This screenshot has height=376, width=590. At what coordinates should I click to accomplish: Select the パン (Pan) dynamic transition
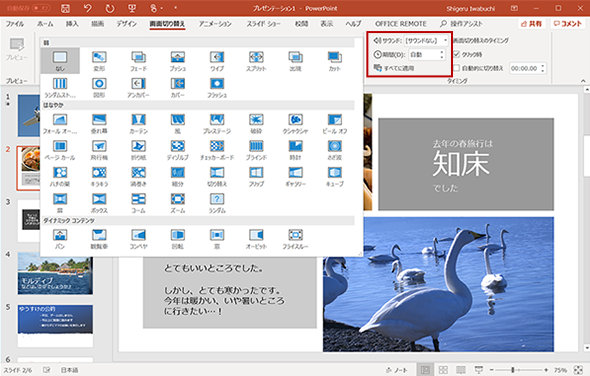(60, 239)
